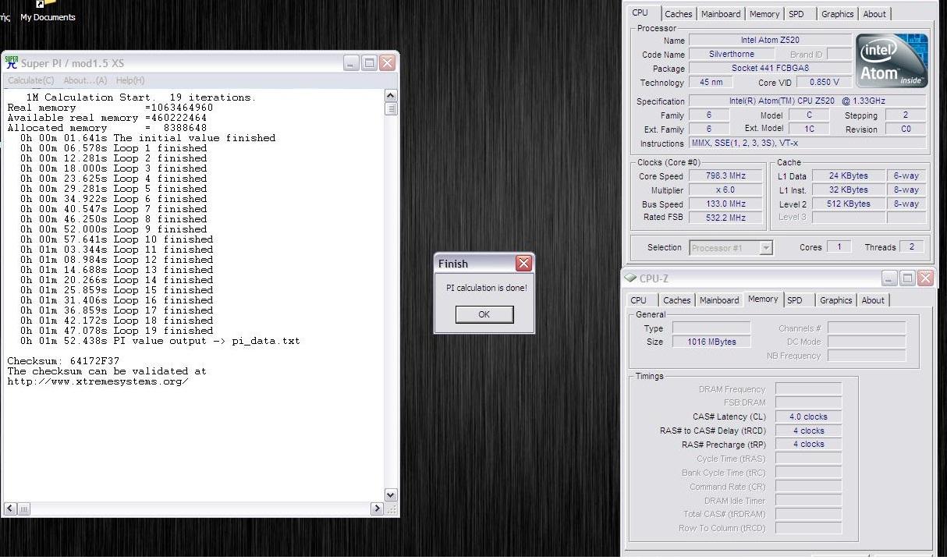Switch to About tab in upper CPU-Z window
This screenshot has width=947, height=560.
click(x=874, y=14)
